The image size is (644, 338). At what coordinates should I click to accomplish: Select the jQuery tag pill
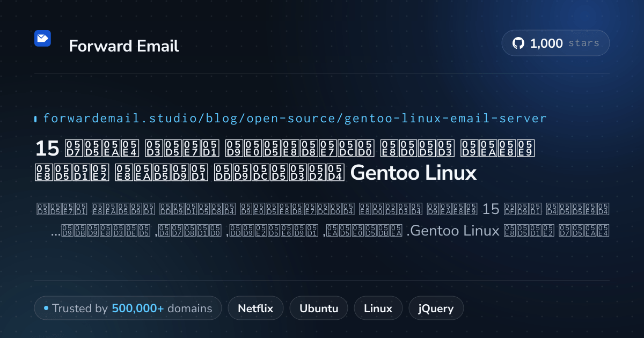[436, 308]
